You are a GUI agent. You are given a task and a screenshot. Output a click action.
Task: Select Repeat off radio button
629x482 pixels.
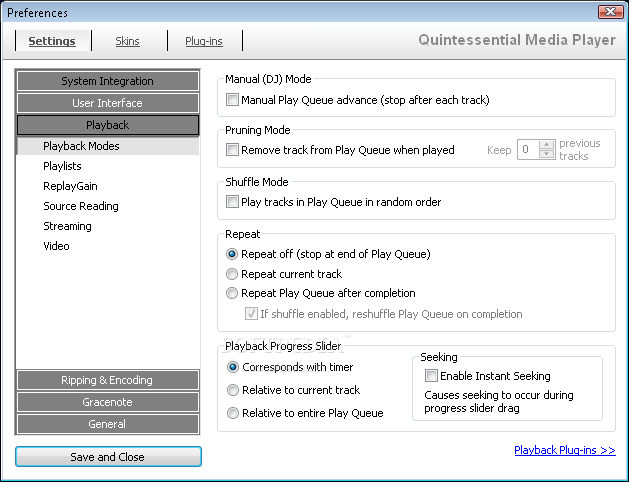click(232, 254)
